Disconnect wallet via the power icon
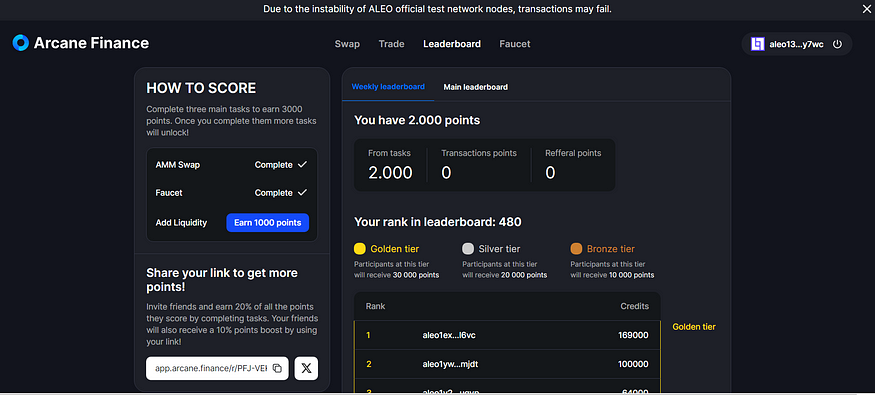Image resolution: width=875 pixels, height=395 pixels. pos(836,45)
